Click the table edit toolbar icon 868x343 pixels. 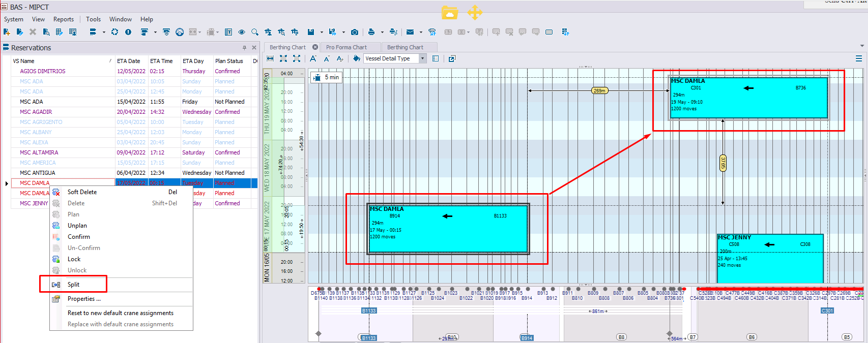59,32
